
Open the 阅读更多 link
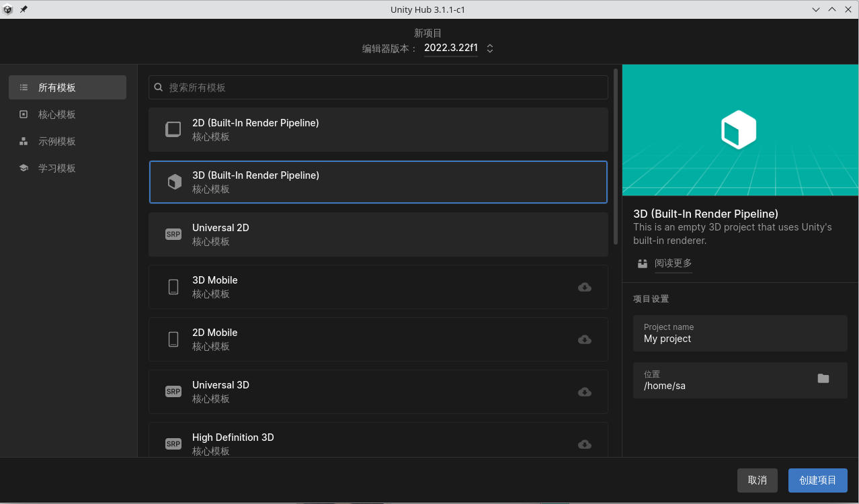[x=673, y=263]
